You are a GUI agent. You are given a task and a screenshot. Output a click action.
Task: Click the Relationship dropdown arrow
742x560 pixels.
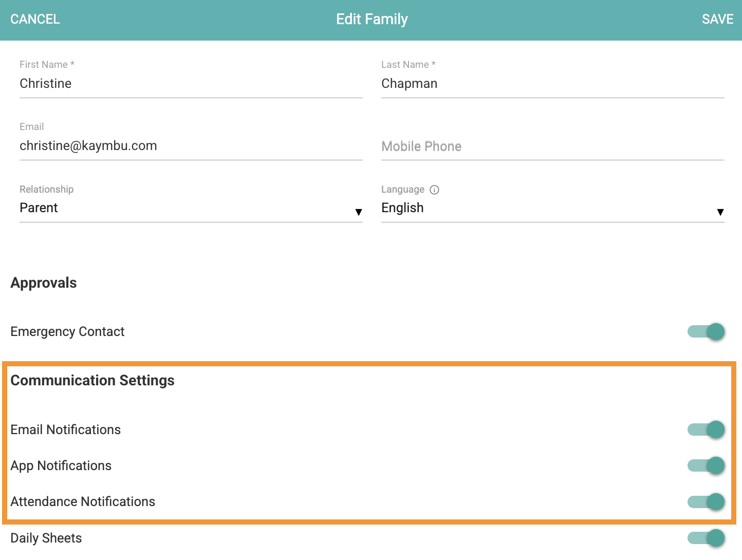[358, 212]
